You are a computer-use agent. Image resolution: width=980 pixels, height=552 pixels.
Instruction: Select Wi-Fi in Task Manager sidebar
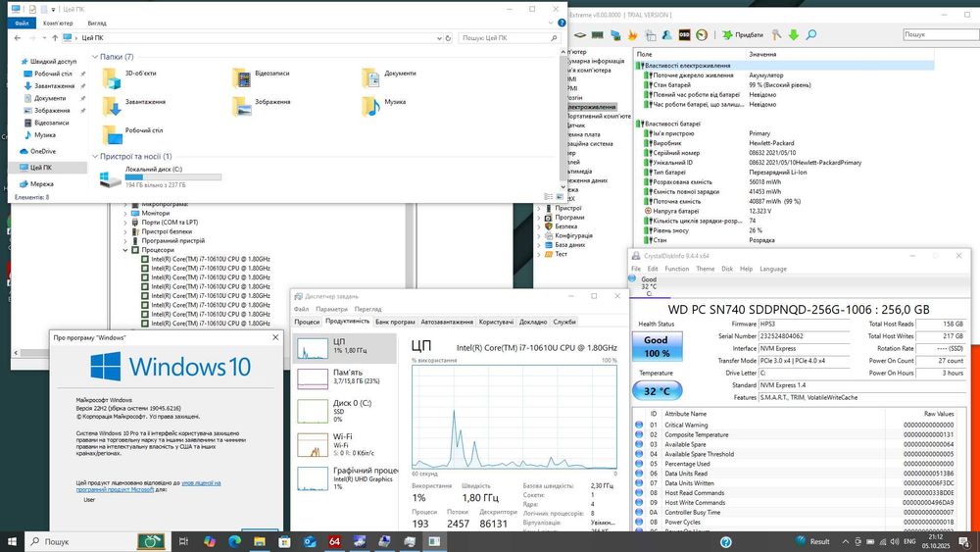point(344,444)
